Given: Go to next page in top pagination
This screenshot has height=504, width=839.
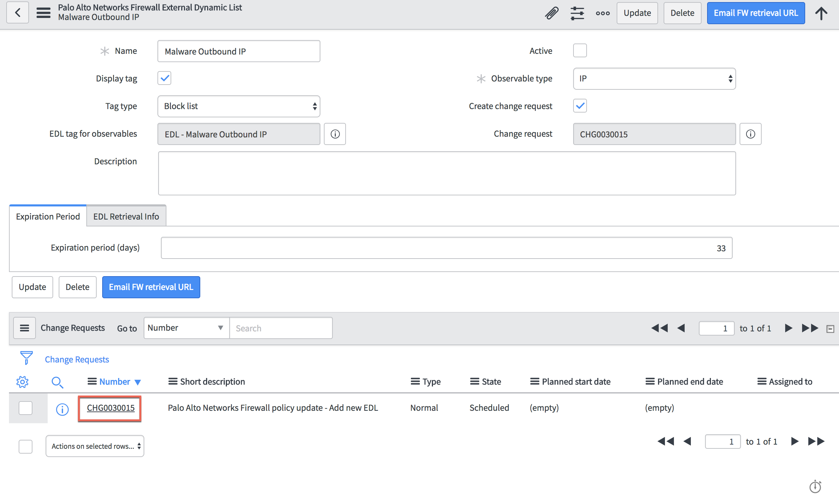Looking at the screenshot, I should 789,328.
